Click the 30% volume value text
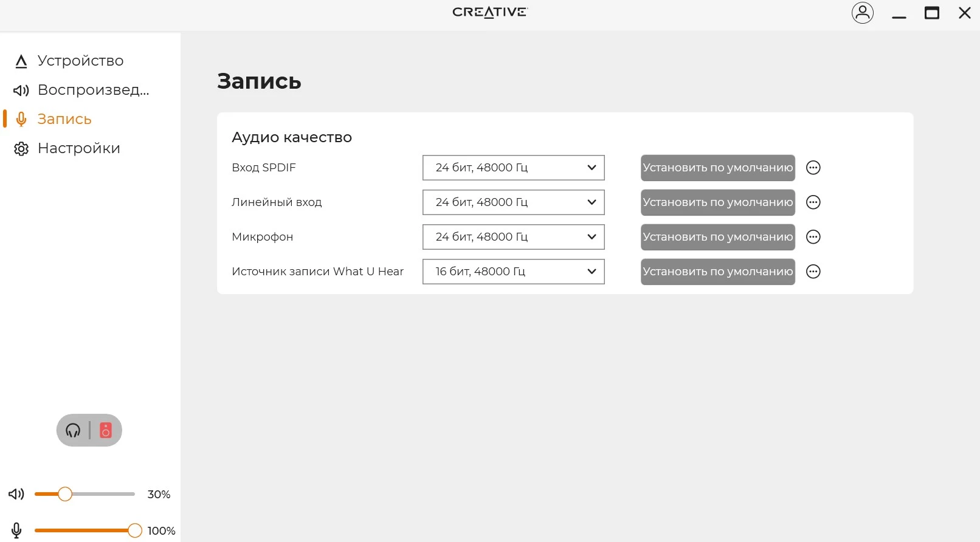The image size is (980, 542). coord(159,495)
